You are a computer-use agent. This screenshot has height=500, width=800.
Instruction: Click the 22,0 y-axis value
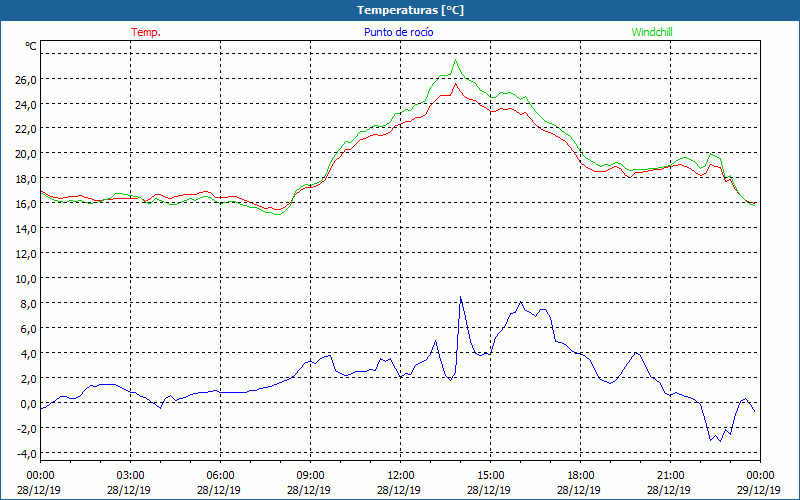point(24,129)
